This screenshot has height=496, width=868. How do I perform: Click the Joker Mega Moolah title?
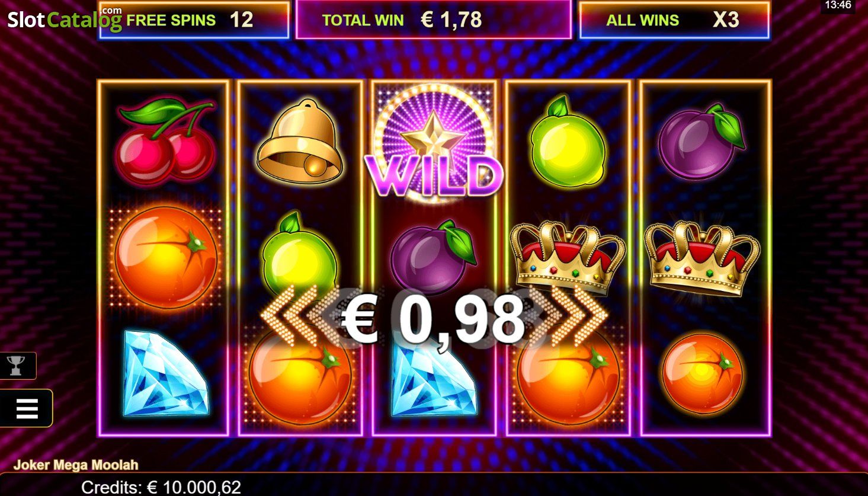click(x=76, y=465)
